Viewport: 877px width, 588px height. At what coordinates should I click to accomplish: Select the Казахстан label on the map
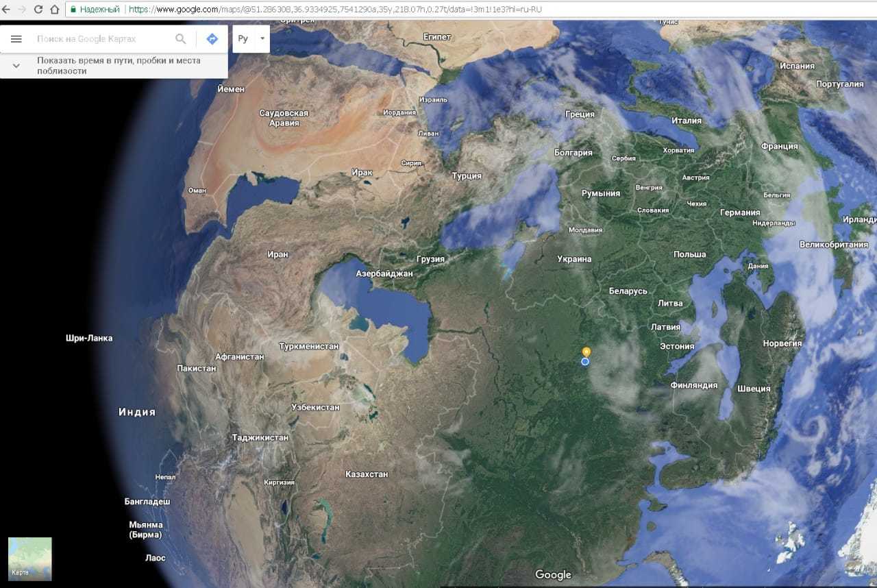[x=367, y=474]
